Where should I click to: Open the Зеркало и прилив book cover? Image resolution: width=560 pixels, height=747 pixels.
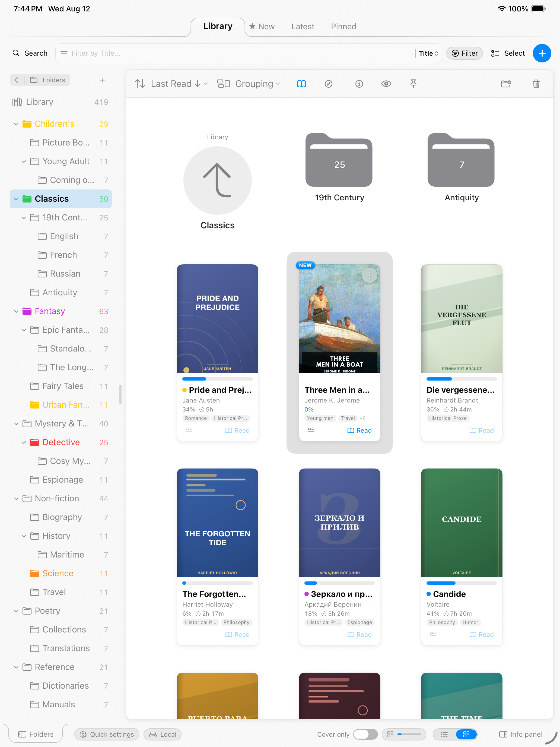339,523
